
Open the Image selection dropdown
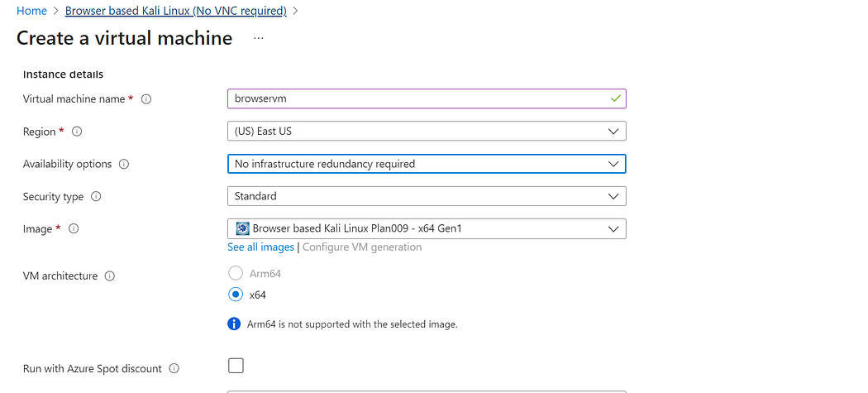tap(426, 228)
